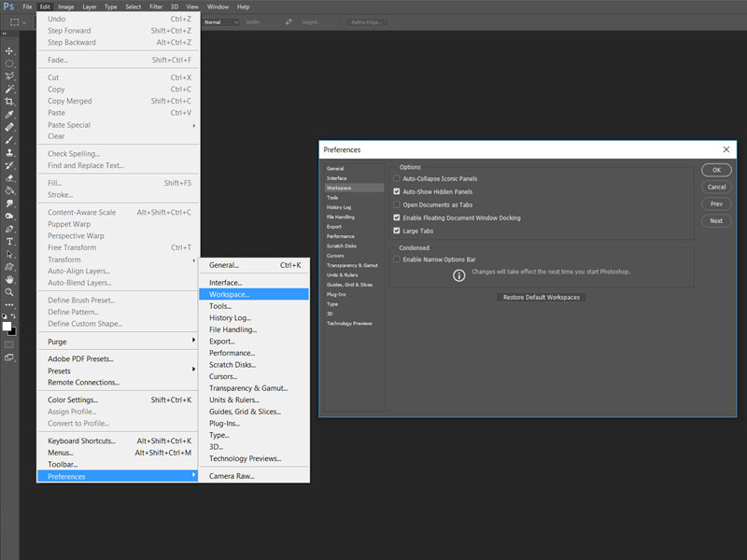Expand the Transform submenu

point(118,259)
